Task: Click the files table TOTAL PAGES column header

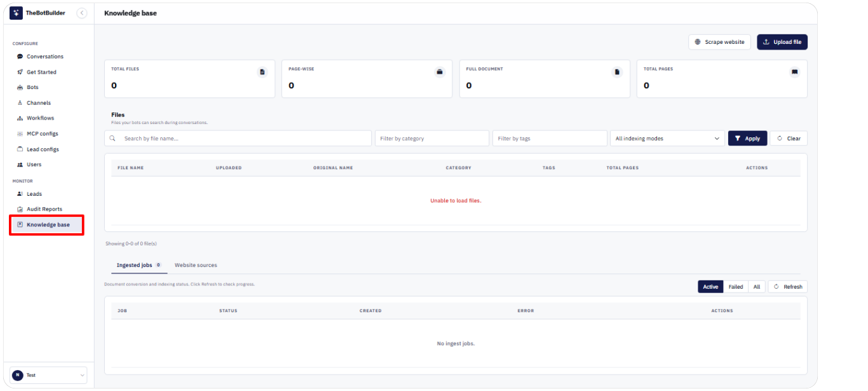Action: pos(623,168)
